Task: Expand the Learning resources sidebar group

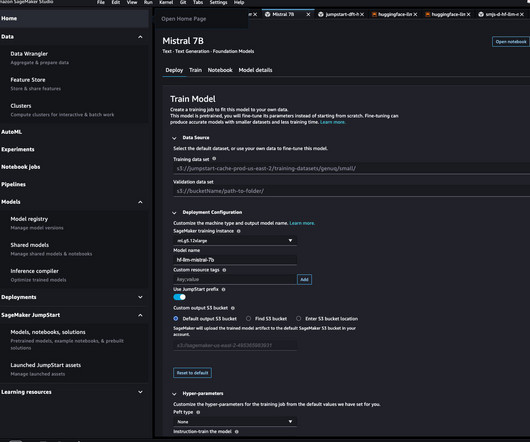Action: pyautogui.click(x=140, y=392)
